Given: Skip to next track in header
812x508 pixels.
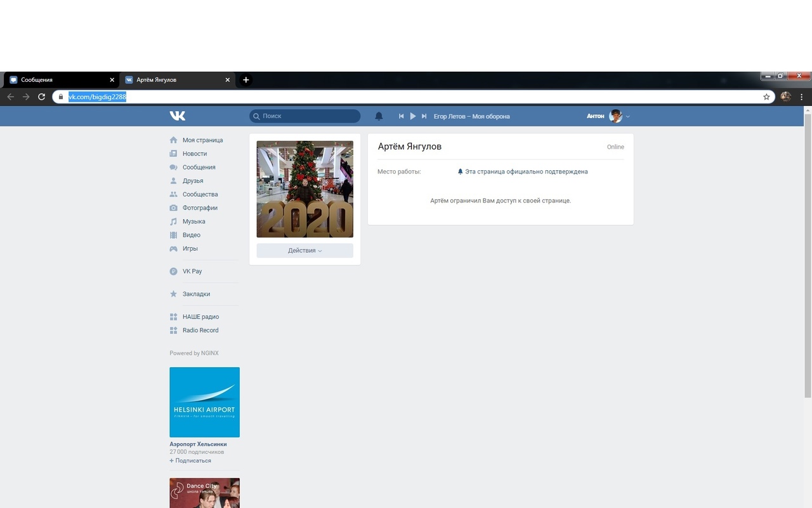Looking at the screenshot, I should [x=424, y=116].
